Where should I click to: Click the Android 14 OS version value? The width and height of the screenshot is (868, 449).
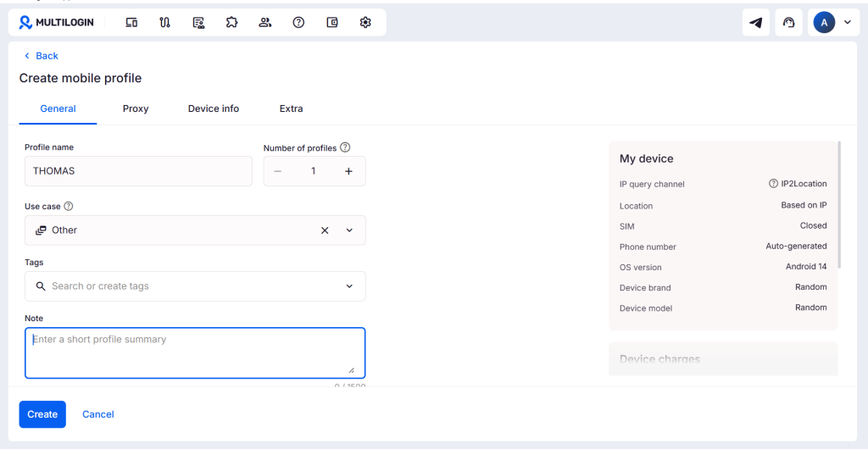pos(806,267)
